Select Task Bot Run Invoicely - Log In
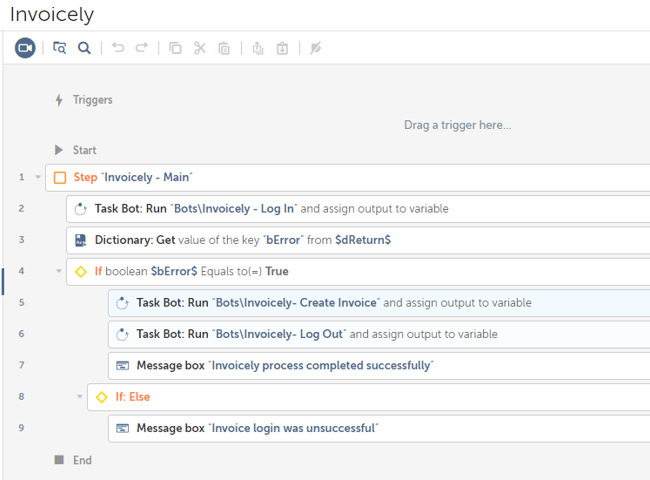The image size is (650, 480). tap(358, 209)
